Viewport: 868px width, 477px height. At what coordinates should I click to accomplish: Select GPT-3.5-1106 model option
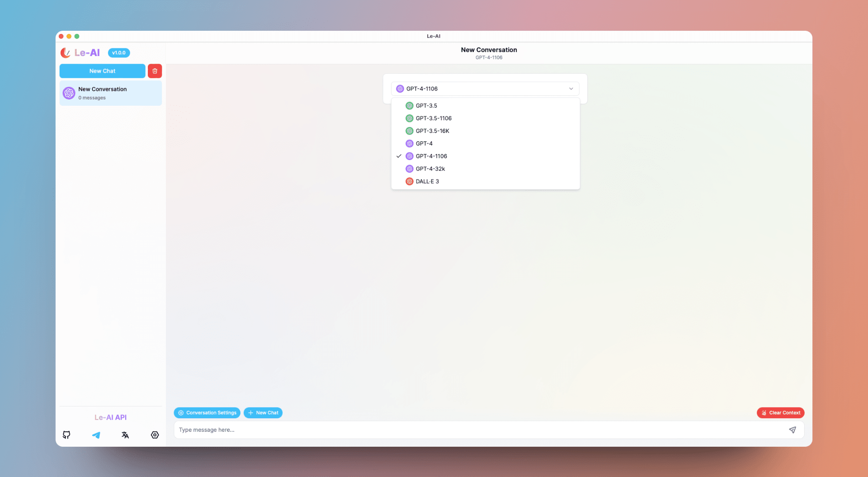(486, 118)
